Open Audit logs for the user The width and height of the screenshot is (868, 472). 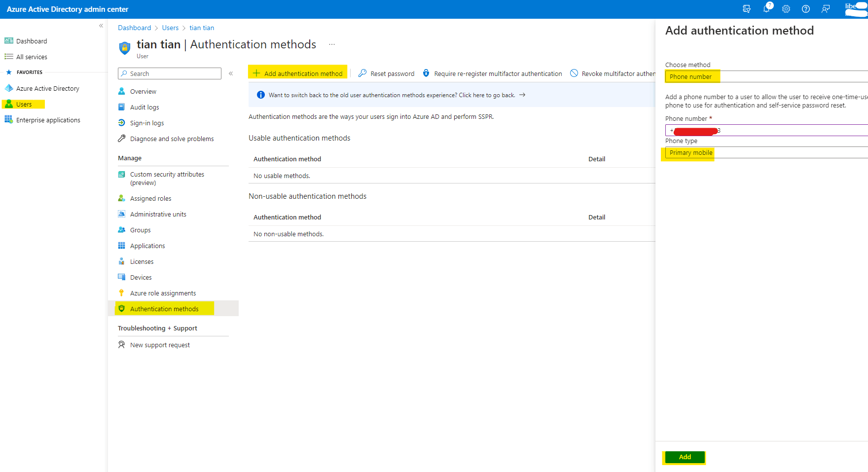point(145,107)
